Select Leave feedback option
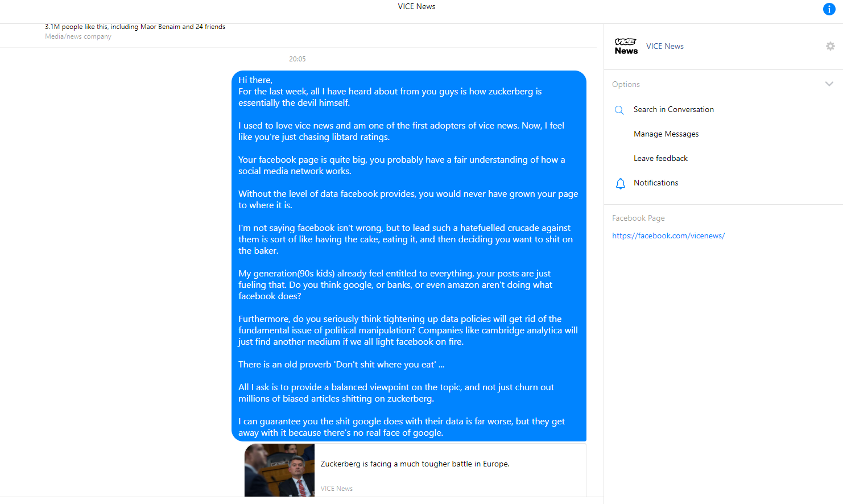 pos(660,158)
